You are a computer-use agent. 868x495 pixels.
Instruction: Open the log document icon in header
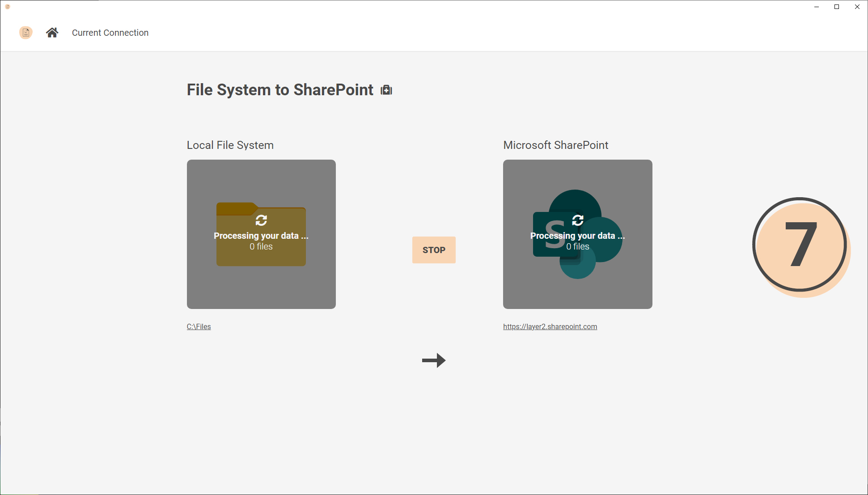[26, 33]
